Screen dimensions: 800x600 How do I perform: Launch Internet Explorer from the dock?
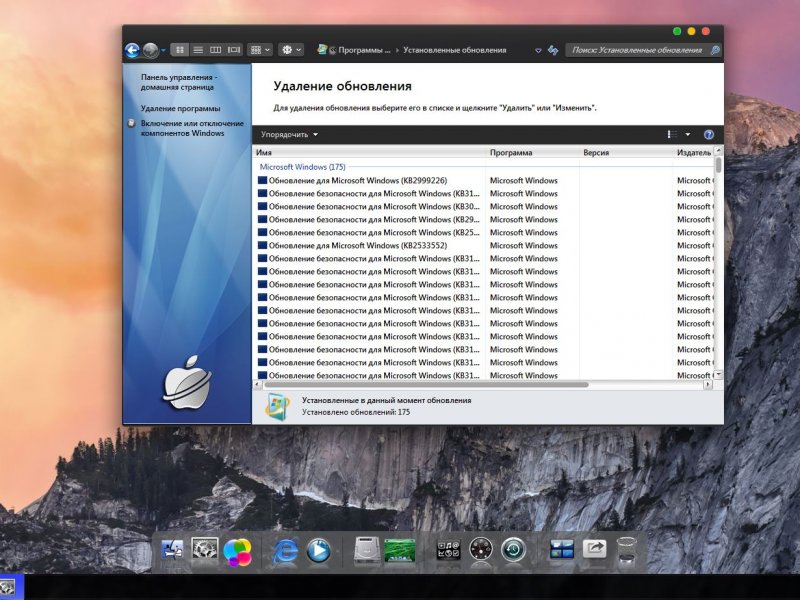pos(286,551)
